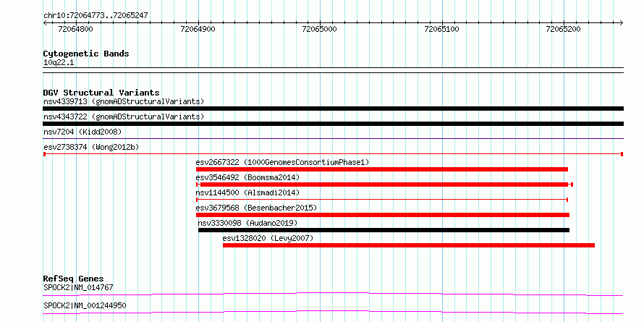The height and width of the screenshot is (322, 644).
Task: Open nsv1144500 (Alsmadi2014) label
Action: [x=247, y=192]
